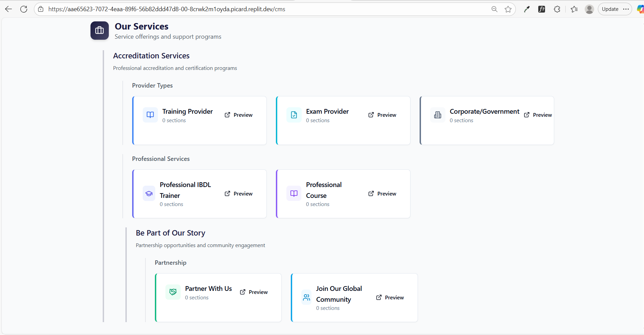Viewport: 644px width, 335px height.
Task: Click the Our Services briefcase icon
Action: [99, 31]
